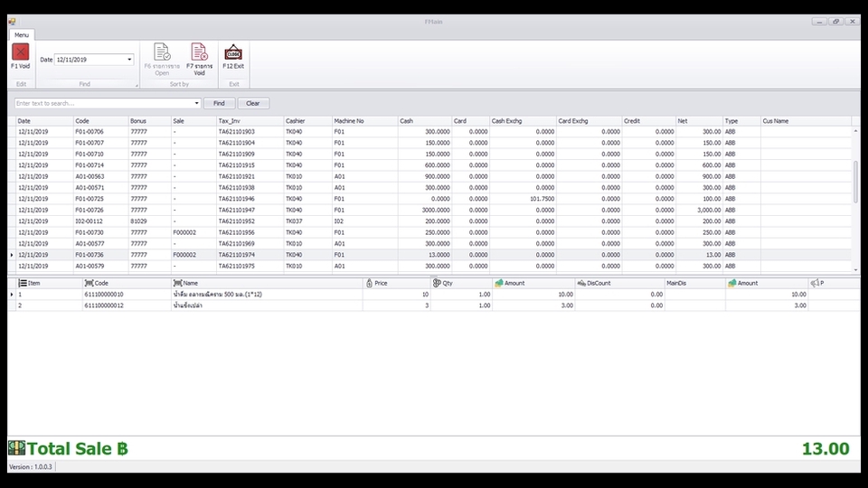868x488 pixels.
Task: Sort by the Sale column header
Action: (x=193, y=120)
